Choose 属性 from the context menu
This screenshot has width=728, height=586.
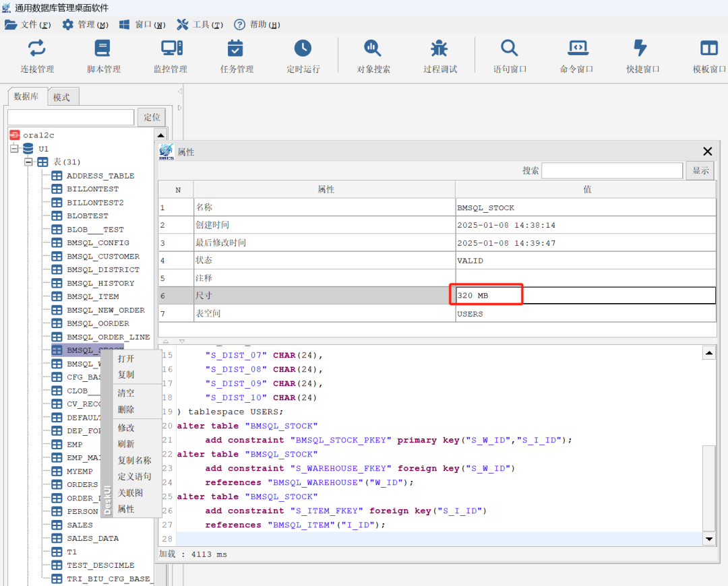126,509
